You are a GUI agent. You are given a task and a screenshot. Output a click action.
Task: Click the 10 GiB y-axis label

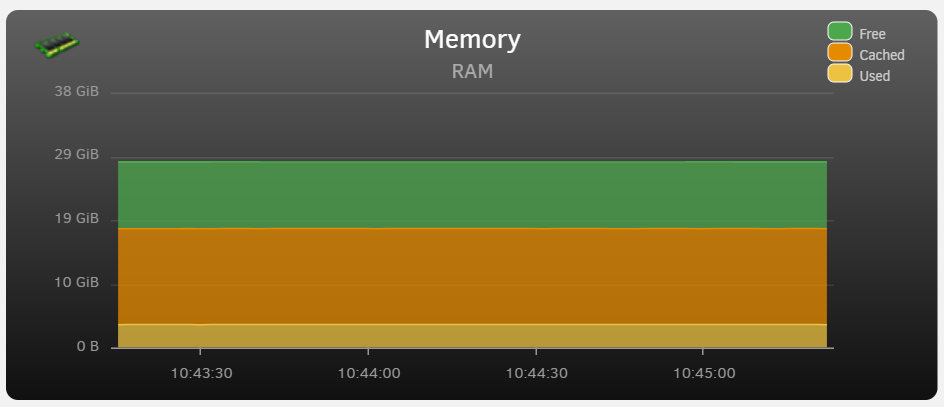tap(76, 282)
